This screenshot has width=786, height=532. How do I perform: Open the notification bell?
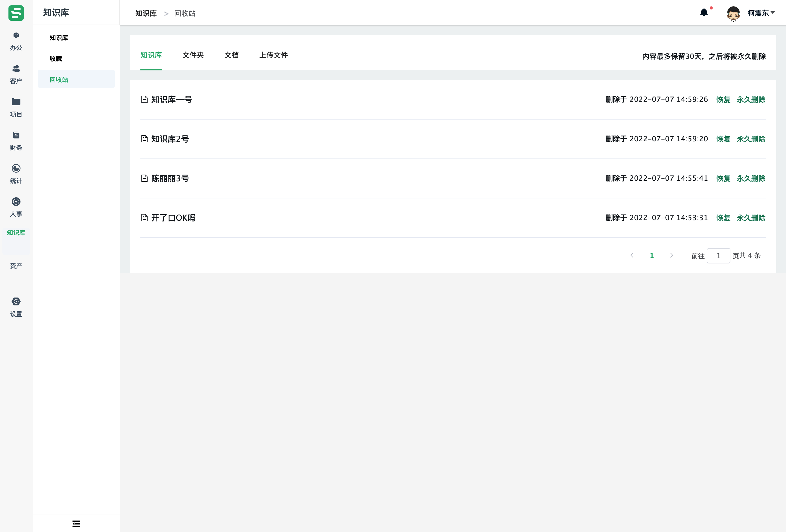704,13
